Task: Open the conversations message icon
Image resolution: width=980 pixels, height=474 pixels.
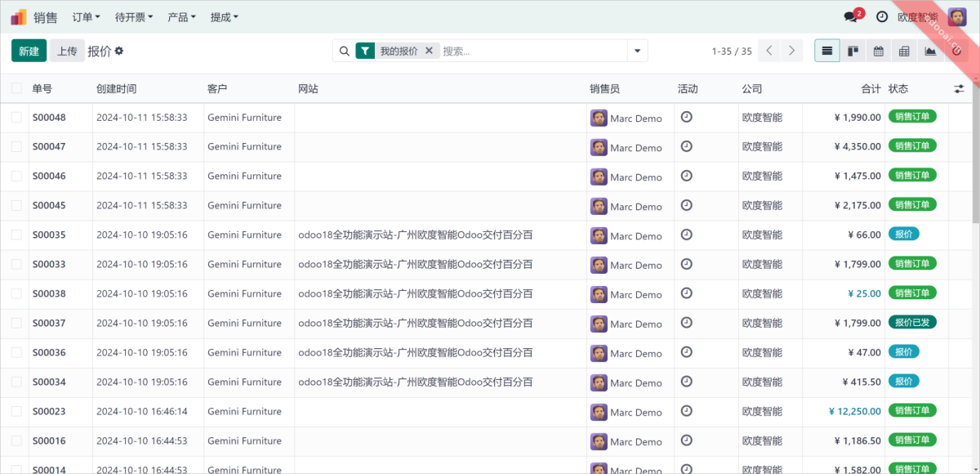Action: point(850,17)
